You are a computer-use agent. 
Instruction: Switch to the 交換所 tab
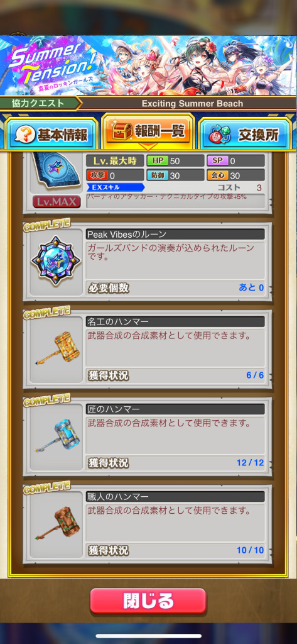pos(246,135)
